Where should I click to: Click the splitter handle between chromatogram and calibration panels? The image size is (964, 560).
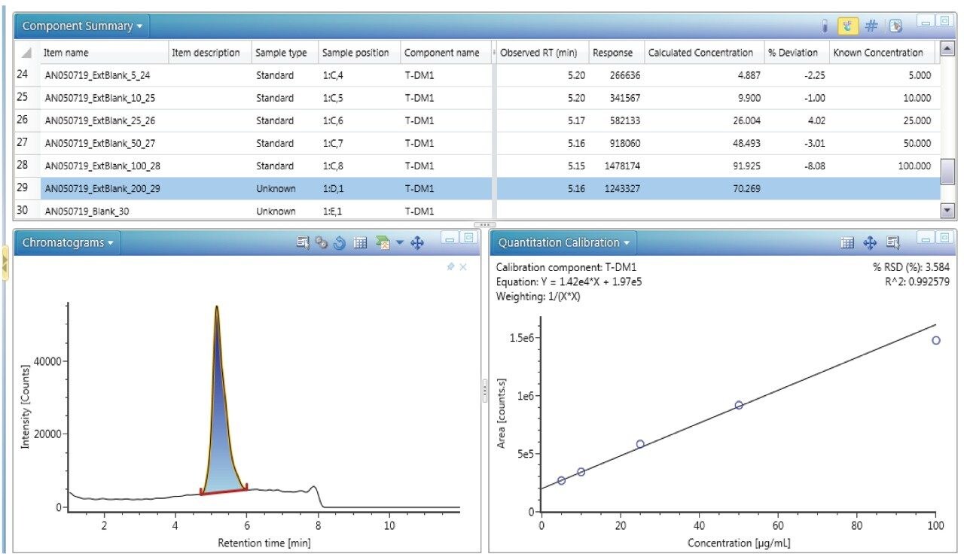pos(485,391)
